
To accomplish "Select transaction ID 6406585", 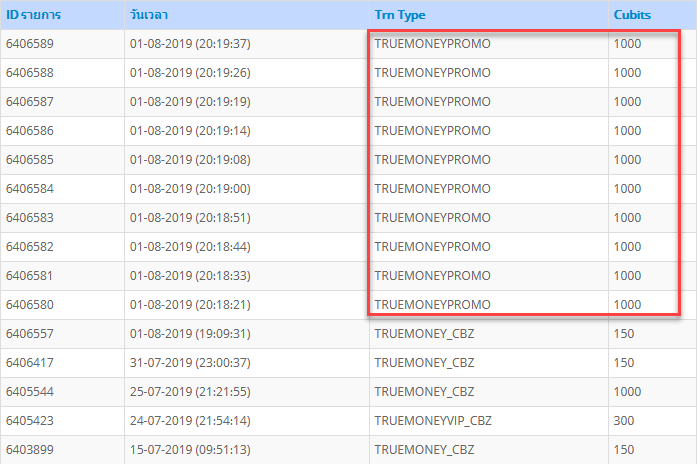I will (x=30, y=160).
